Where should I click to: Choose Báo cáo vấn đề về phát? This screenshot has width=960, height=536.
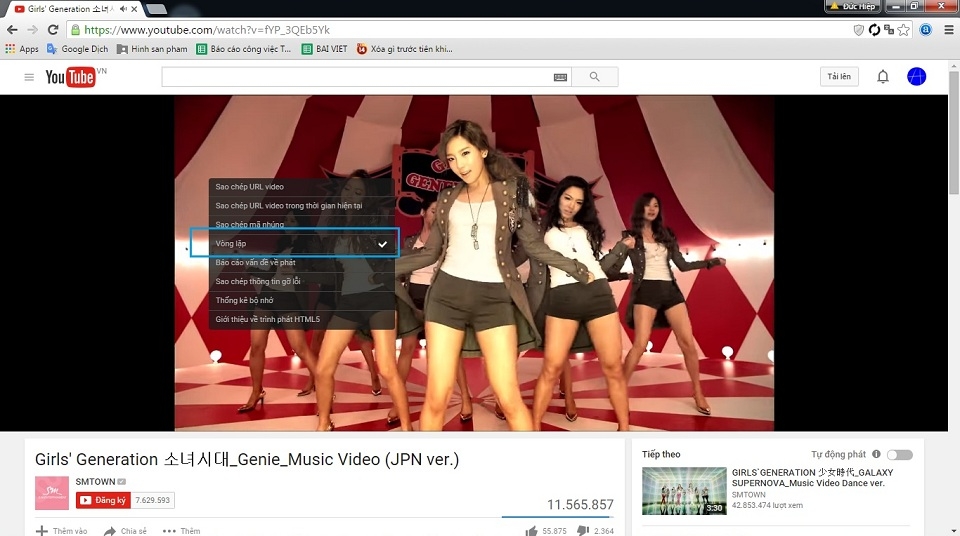click(x=302, y=263)
